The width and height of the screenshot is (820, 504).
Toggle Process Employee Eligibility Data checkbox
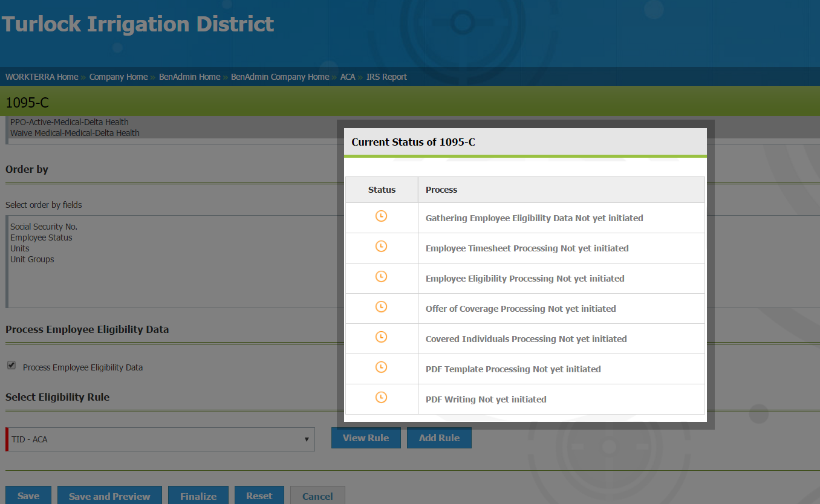[11, 366]
